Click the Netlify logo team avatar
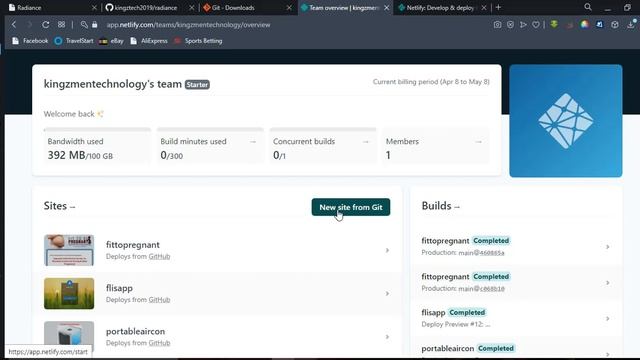 (566, 121)
